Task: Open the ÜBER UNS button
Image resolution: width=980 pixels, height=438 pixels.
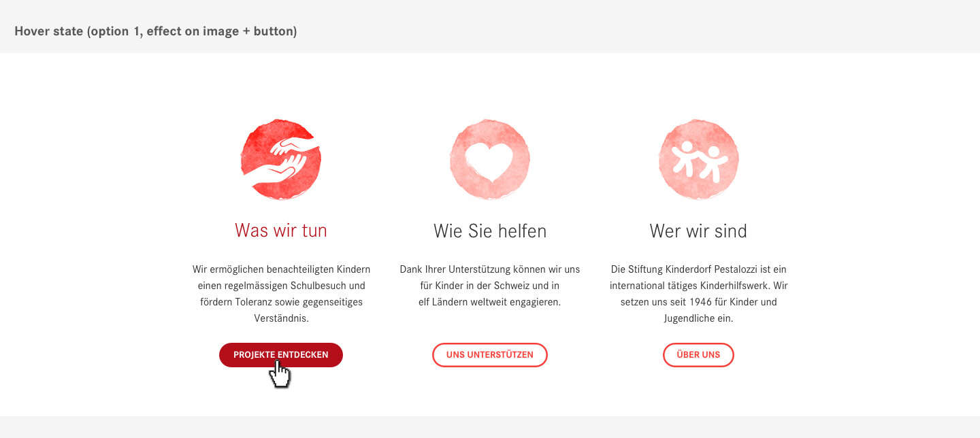Action: pos(698,355)
